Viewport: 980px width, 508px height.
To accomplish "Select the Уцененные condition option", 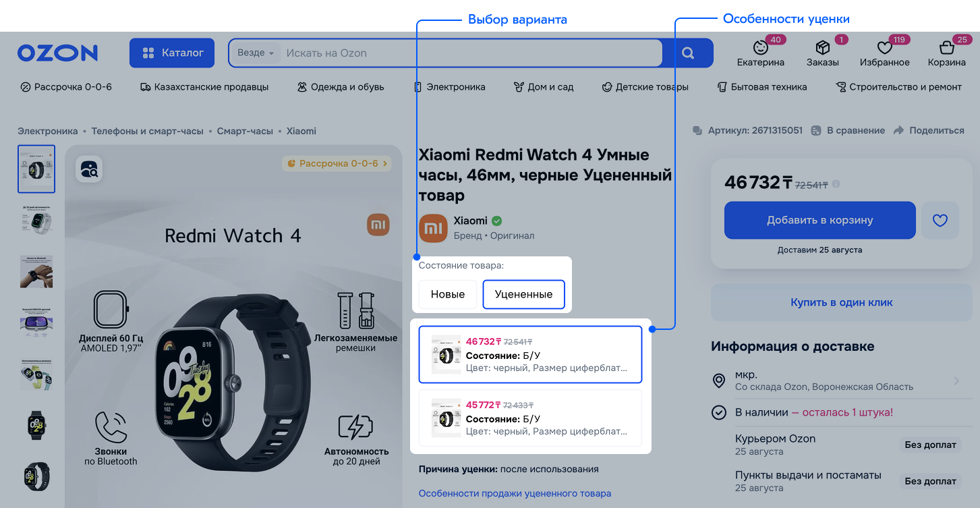I will tap(523, 294).
